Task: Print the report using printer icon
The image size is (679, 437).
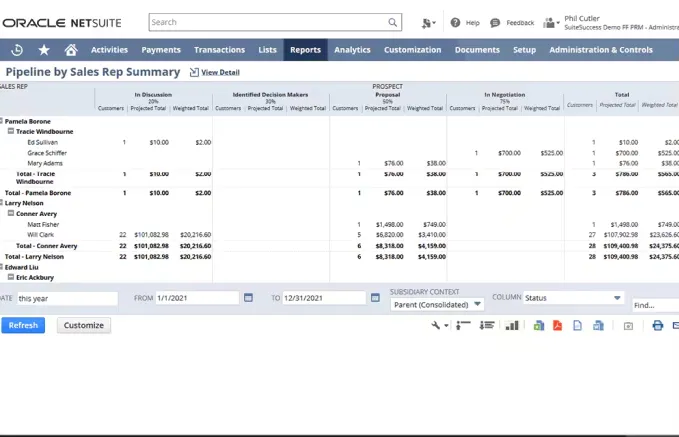Action: click(657, 325)
